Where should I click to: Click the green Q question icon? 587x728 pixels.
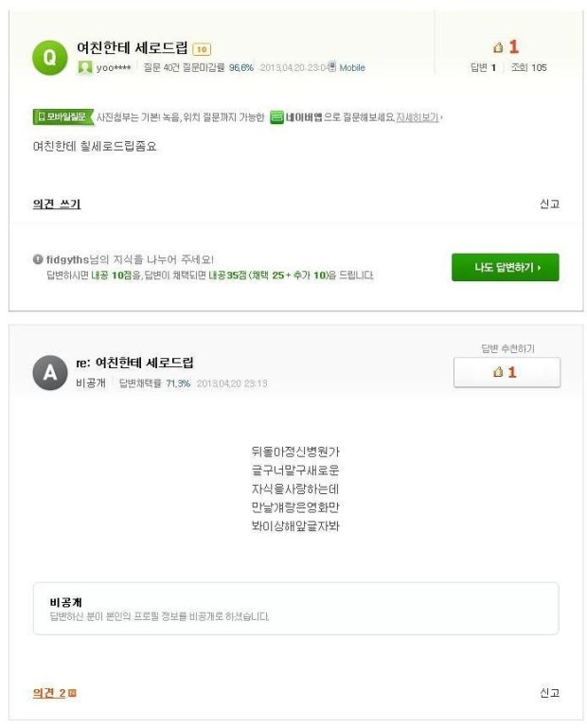49,58
